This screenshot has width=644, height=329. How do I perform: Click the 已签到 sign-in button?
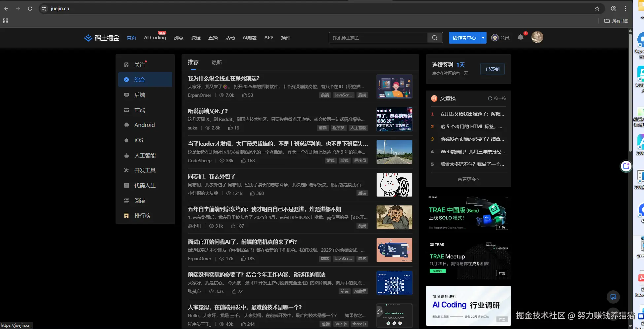coord(492,69)
